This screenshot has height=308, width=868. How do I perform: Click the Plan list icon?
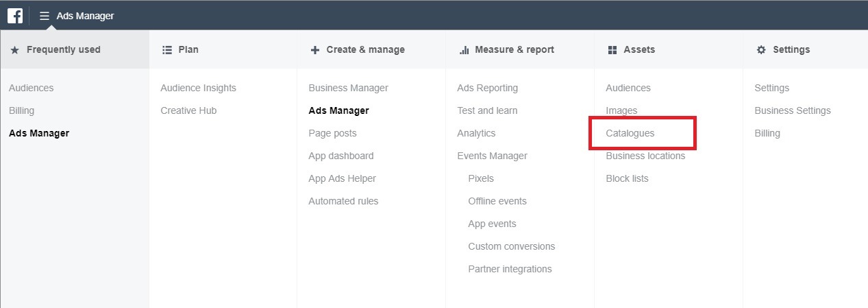167,49
